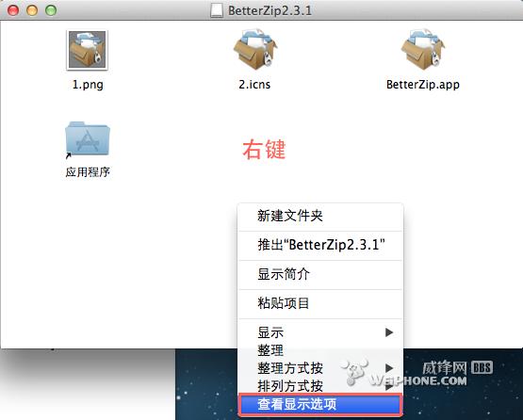This screenshot has height=420, width=523.
Task: Minimize the BetterZip2.3.1 window
Action: click(32, 10)
